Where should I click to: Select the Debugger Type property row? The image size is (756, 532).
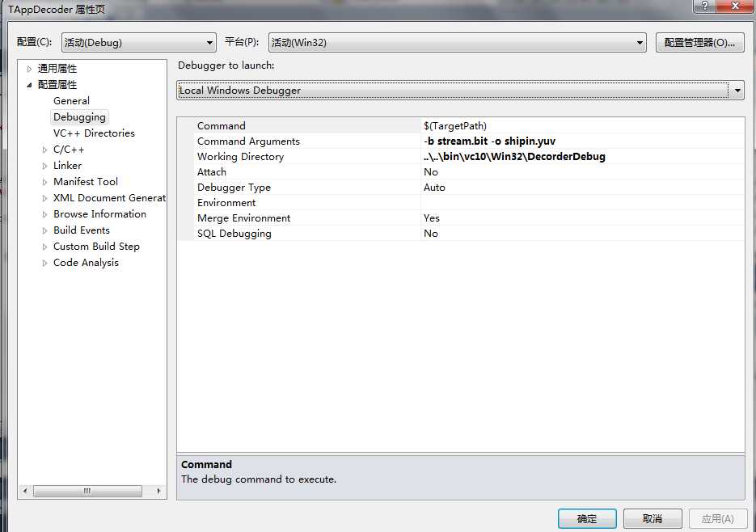460,188
